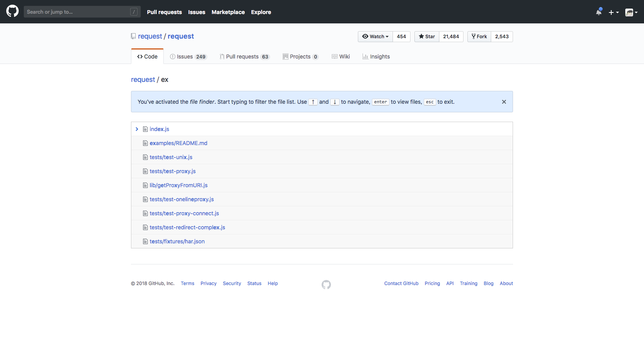
Task: Open the Privacy footer link
Action: tap(209, 284)
